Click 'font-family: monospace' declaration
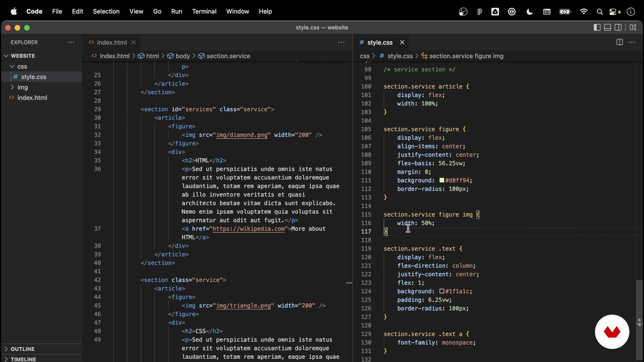 point(436,343)
